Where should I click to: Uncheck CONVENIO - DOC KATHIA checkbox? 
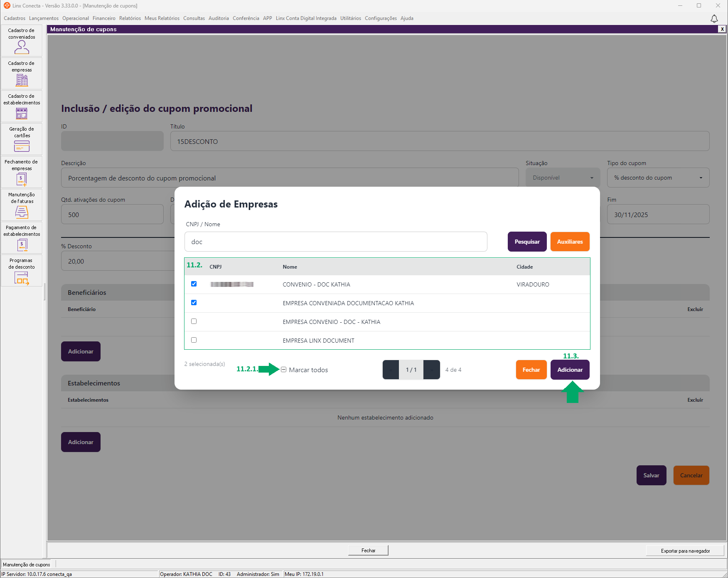[x=194, y=284]
